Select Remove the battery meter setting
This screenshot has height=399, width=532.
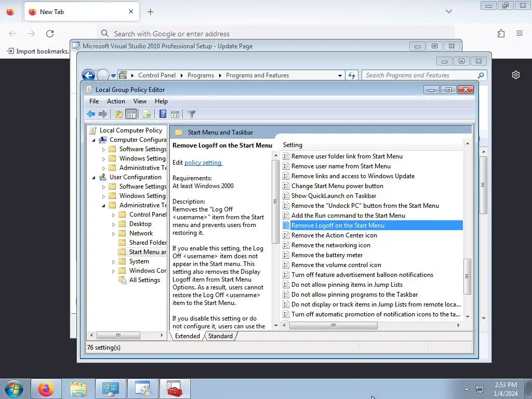(327, 255)
